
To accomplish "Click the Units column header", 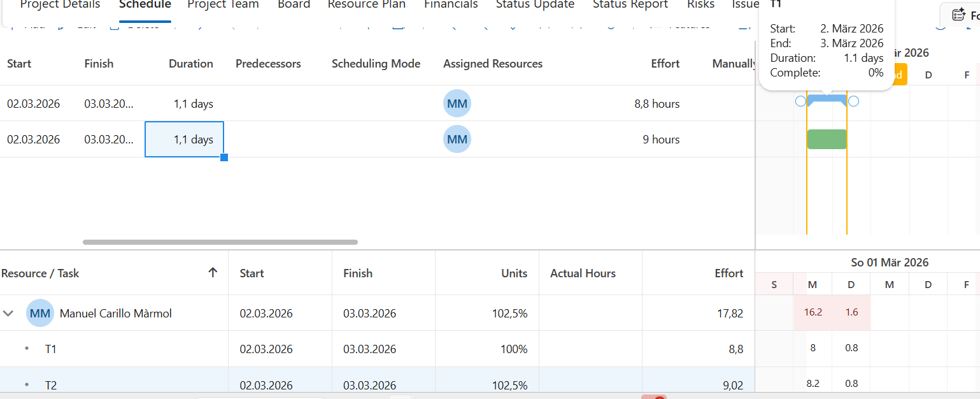I will (x=514, y=273).
